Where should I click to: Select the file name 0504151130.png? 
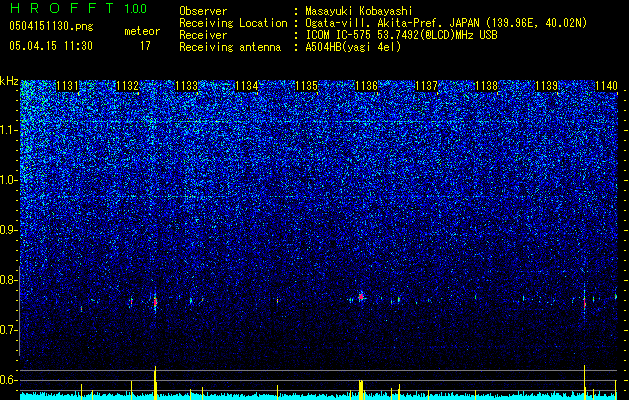51,26
